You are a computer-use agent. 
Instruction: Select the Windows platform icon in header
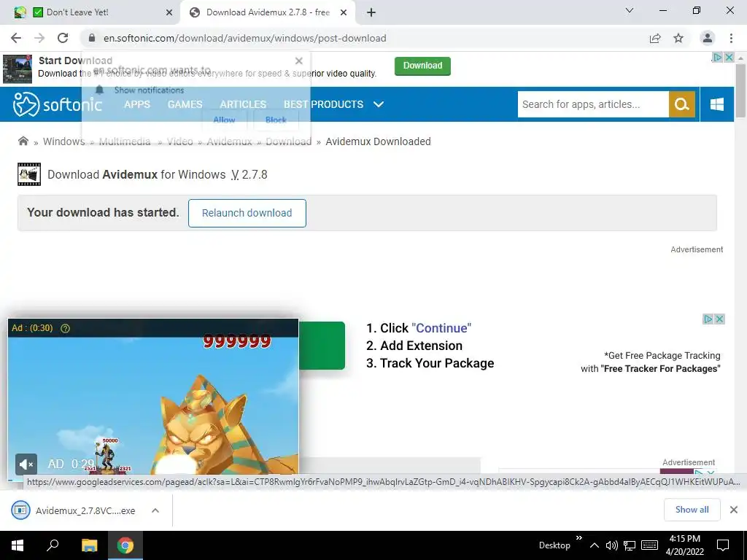coord(717,104)
